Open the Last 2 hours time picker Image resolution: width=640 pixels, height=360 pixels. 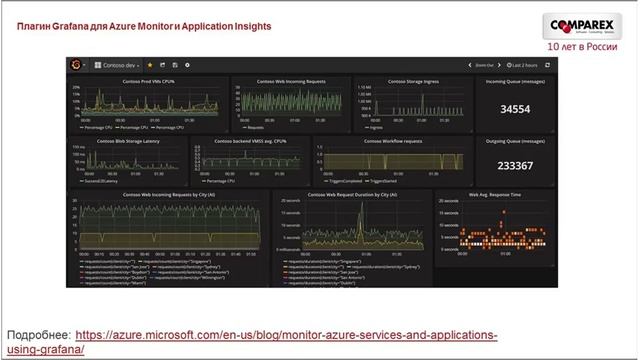522,65
